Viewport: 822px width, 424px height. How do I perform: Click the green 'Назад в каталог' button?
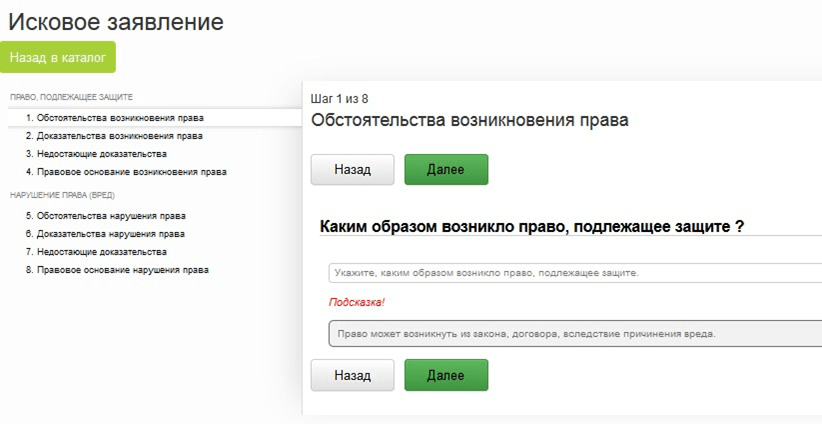coord(58,58)
